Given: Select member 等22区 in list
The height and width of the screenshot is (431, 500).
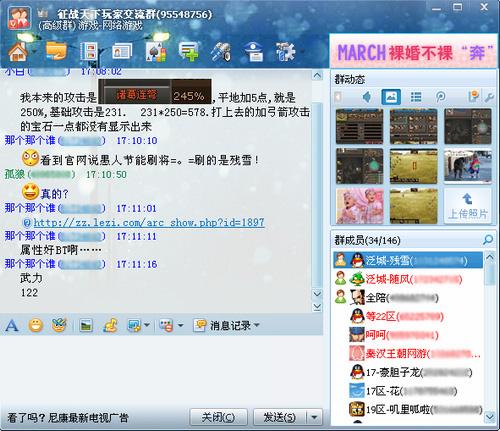Looking at the screenshot, I should coord(408,316).
